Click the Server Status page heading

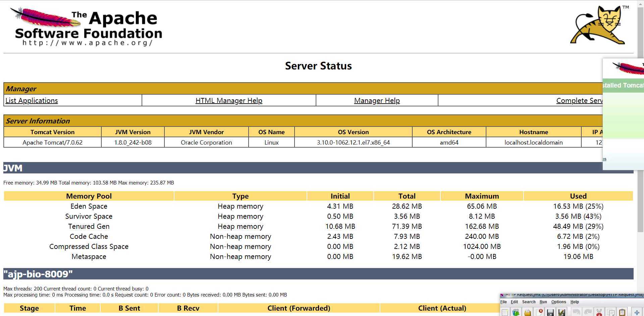click(x=318, y=66)
